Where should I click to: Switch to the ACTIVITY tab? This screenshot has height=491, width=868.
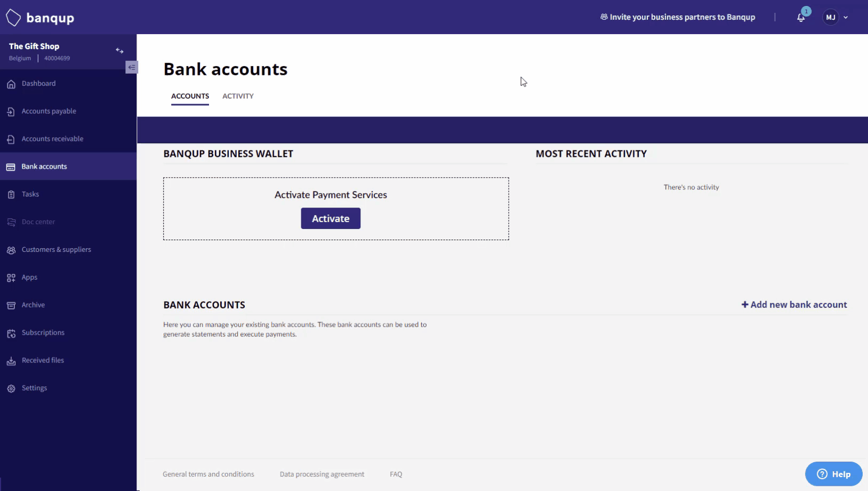click(x=238, y=97)
